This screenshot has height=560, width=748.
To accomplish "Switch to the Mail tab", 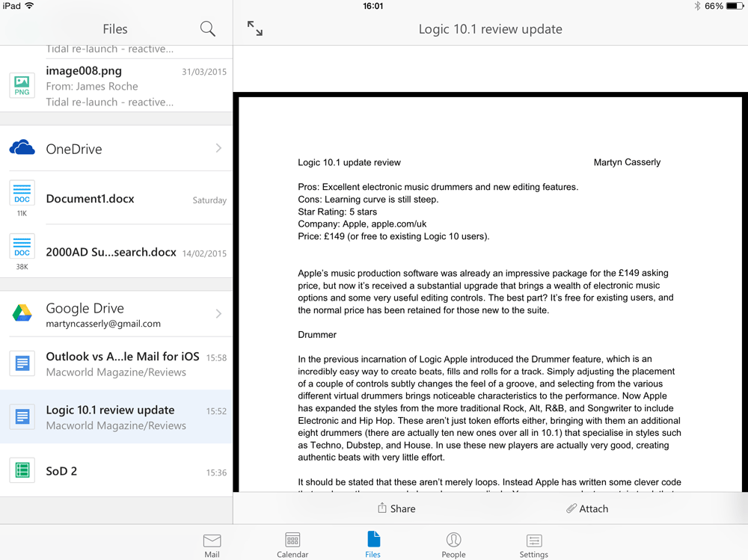I will (212, 546).
